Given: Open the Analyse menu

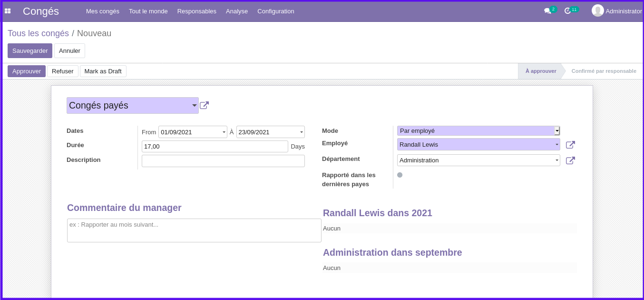Looking at the screenshot, I should click(x=237, y=11).
